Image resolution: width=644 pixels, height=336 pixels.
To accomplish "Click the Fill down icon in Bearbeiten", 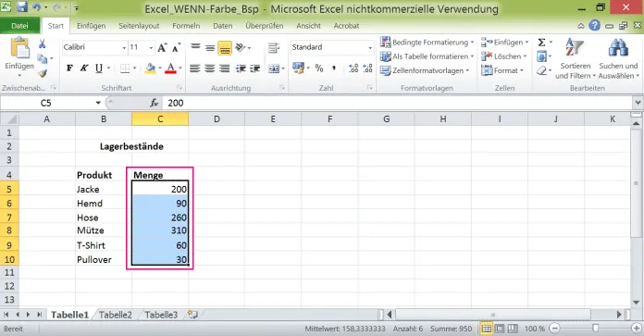I will 541,56.
